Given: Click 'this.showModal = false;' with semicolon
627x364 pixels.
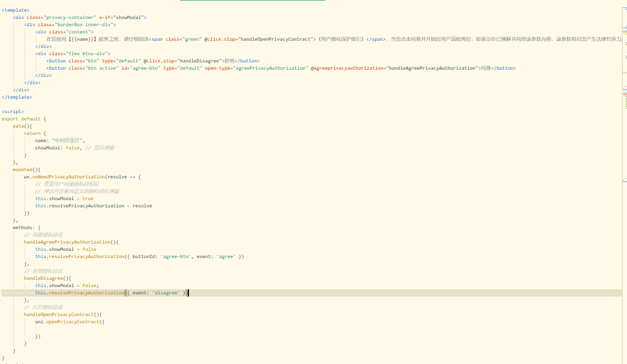Looking at the screenshot, I should click(x=67, y=285).
